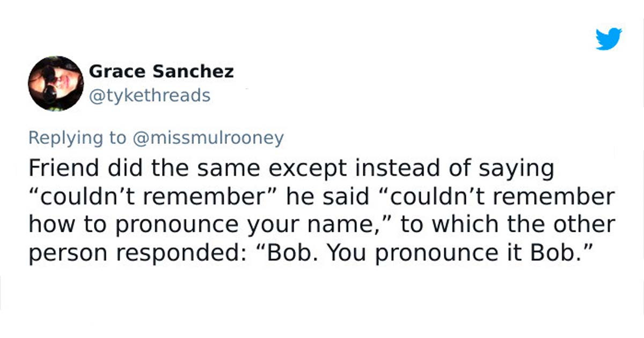
Task: Click the first "Bob." in the quote
Action: pos(290,252)
